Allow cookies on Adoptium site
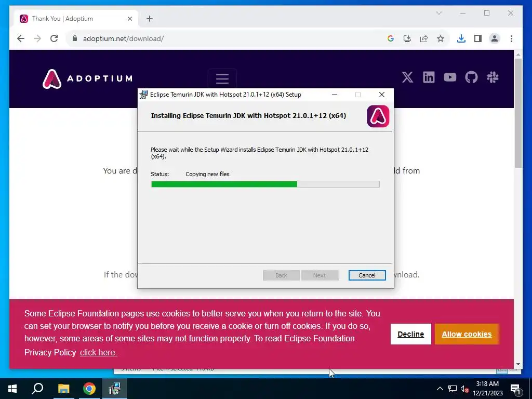The image size is (532, 399). click(467, 334)
